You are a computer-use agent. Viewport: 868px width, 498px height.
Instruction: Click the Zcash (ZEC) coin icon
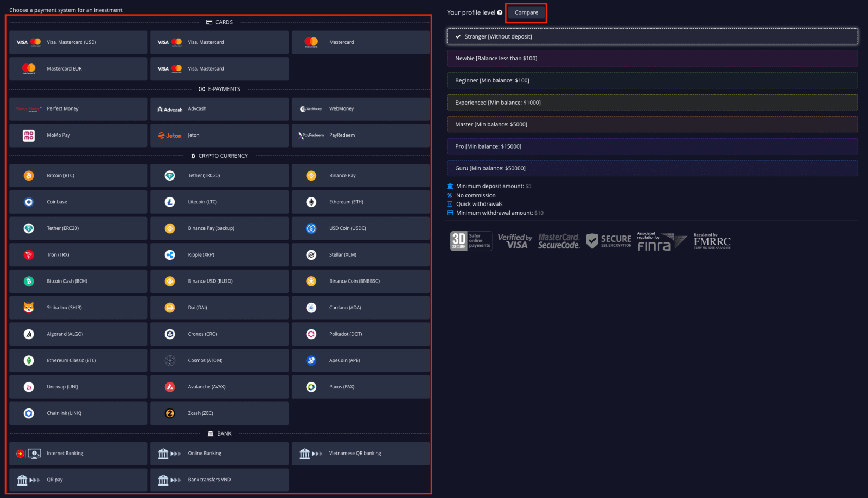pos(170,413)
